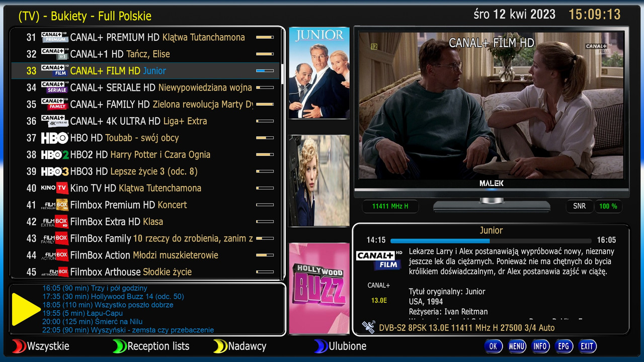
Task: Click the yellow play arrow beside upcoming events
Action: (25, 309)
